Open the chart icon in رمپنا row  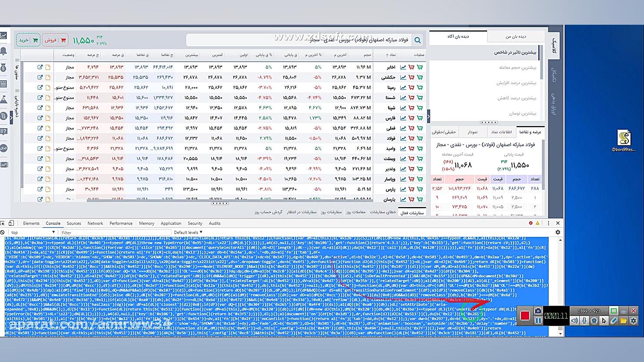pos(403,88)
